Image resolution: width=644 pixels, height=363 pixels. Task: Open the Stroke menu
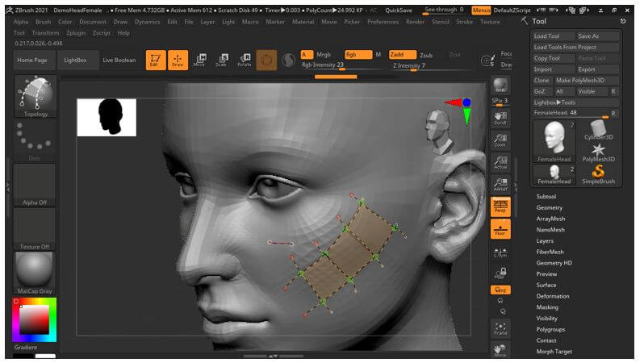click(465, 22)
